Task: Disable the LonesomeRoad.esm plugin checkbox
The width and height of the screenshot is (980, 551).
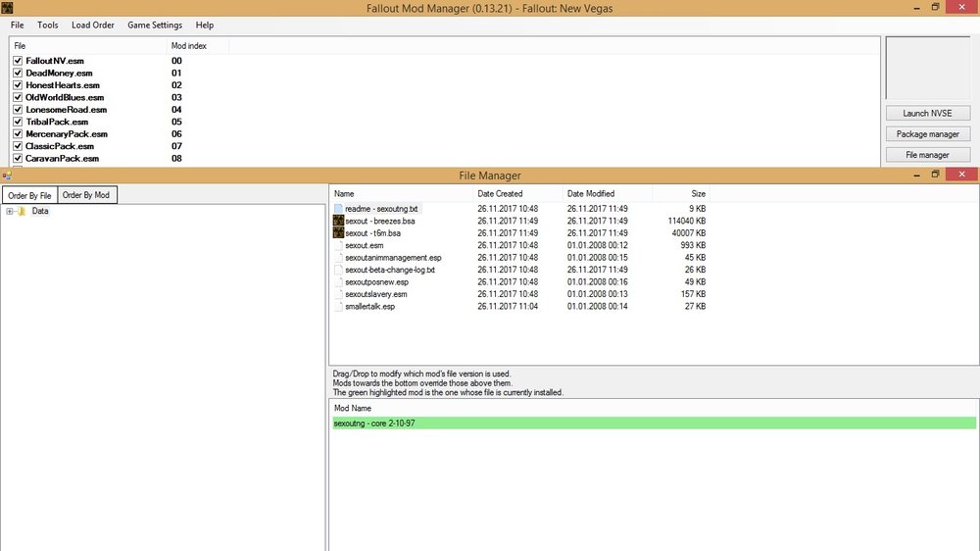Action: 18,110
